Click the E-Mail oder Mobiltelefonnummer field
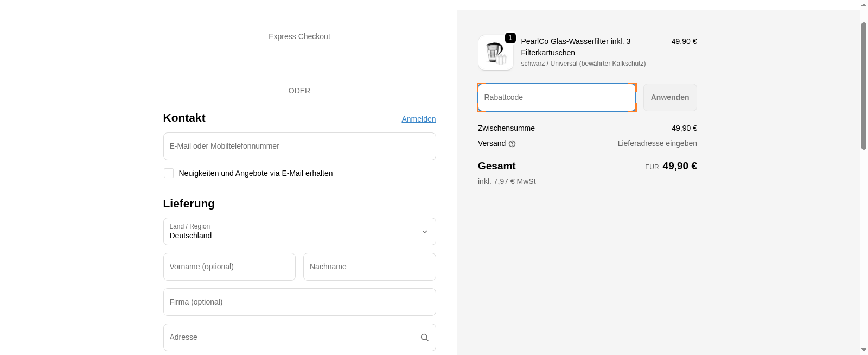868x355 pixels. [x=299, y=147]
